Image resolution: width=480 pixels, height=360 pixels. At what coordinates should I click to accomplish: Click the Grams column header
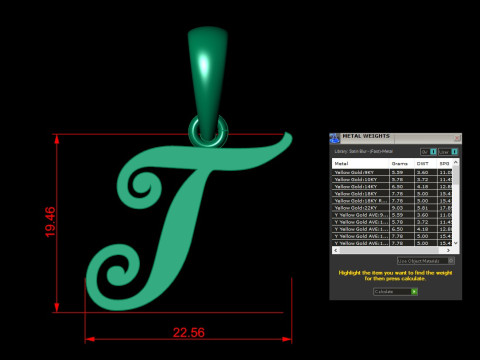click(x=402, y=163)
